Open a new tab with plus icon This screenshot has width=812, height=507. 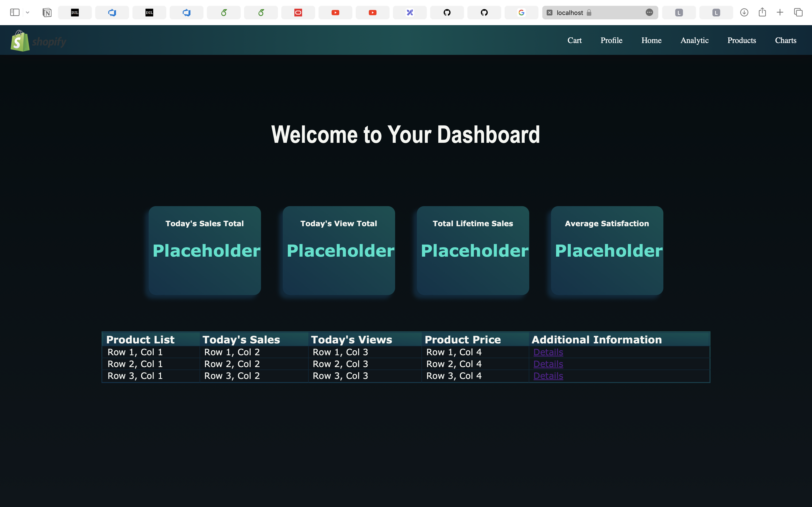coord(780,12)
